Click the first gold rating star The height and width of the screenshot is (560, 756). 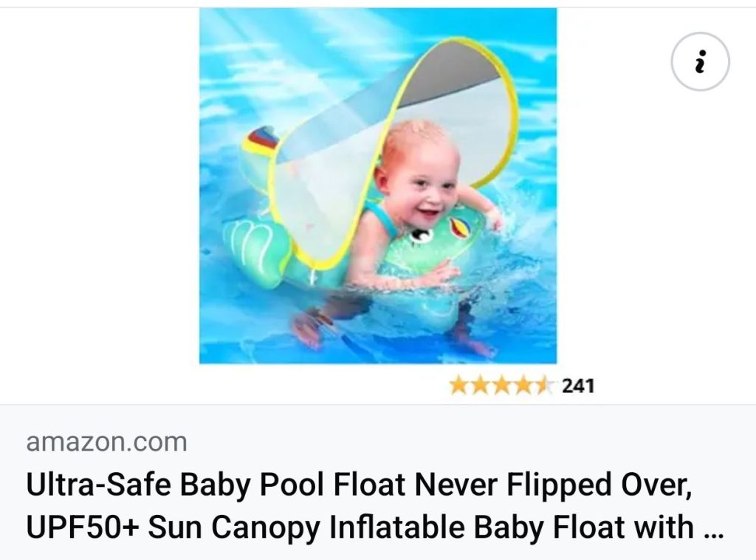coord(458,386)
